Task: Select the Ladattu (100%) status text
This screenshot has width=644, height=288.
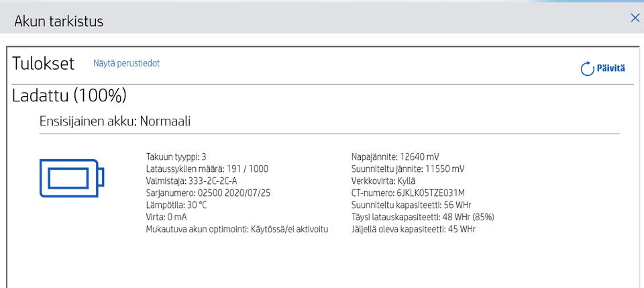Action: 69,95
